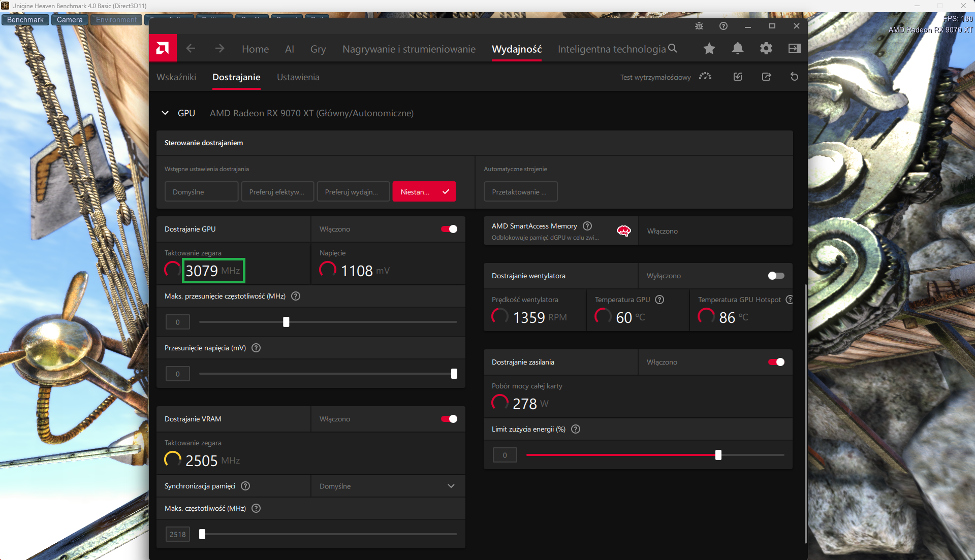
Task: Click the search magnifier icon
Action: 673,48
